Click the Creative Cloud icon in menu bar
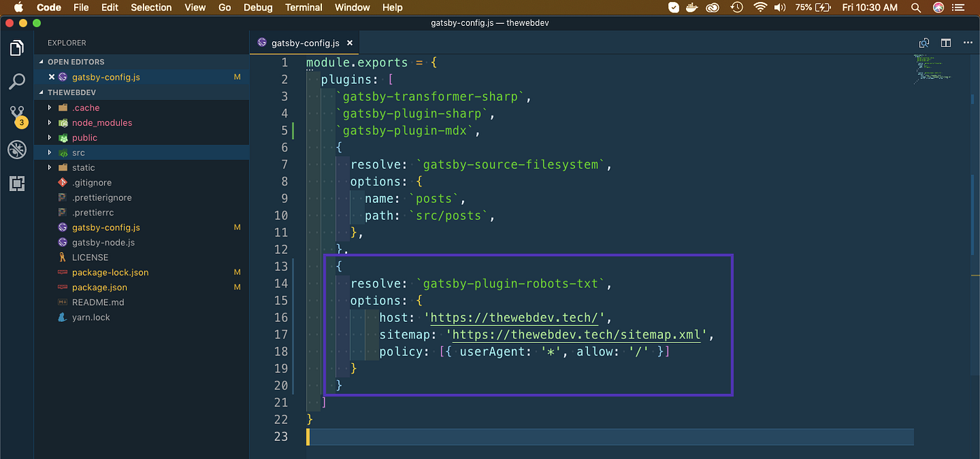The height and width of the screenshot is (459, 980). click(713, 8)
